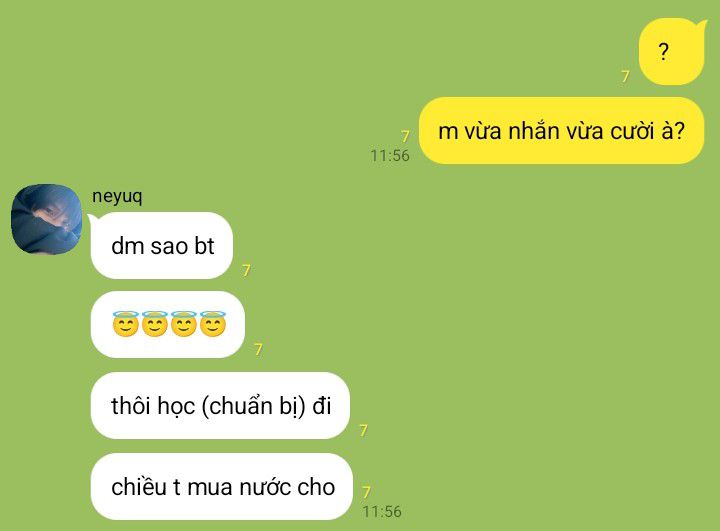Click the read count beside "m vừa nhắn" message
Screen dimensions: 720x531
(405, 136)
